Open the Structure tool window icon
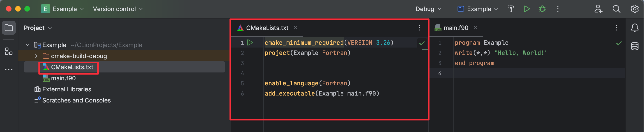 tap(9, 52)
